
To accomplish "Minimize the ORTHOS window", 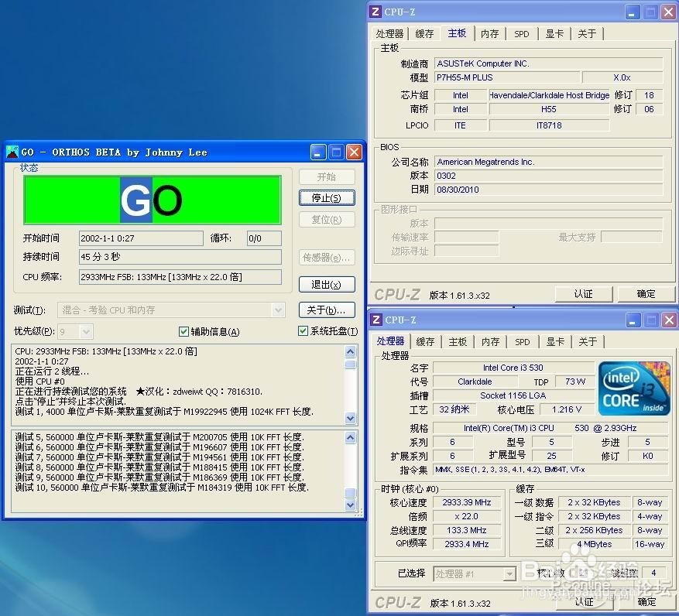I will (317, 152).
